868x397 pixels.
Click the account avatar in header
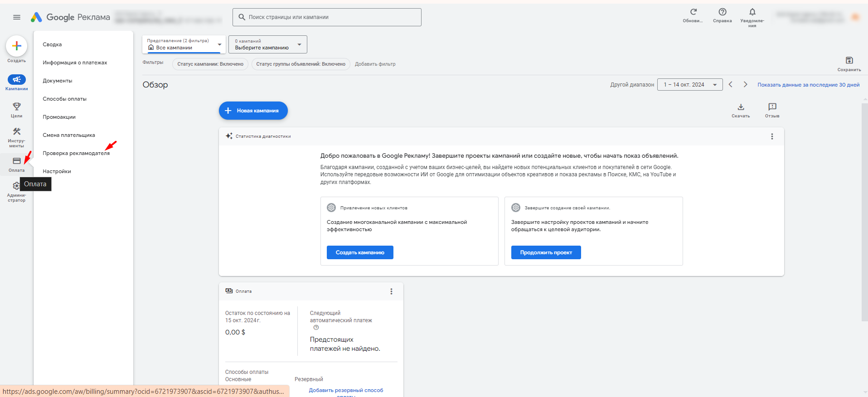click(855, 17)
